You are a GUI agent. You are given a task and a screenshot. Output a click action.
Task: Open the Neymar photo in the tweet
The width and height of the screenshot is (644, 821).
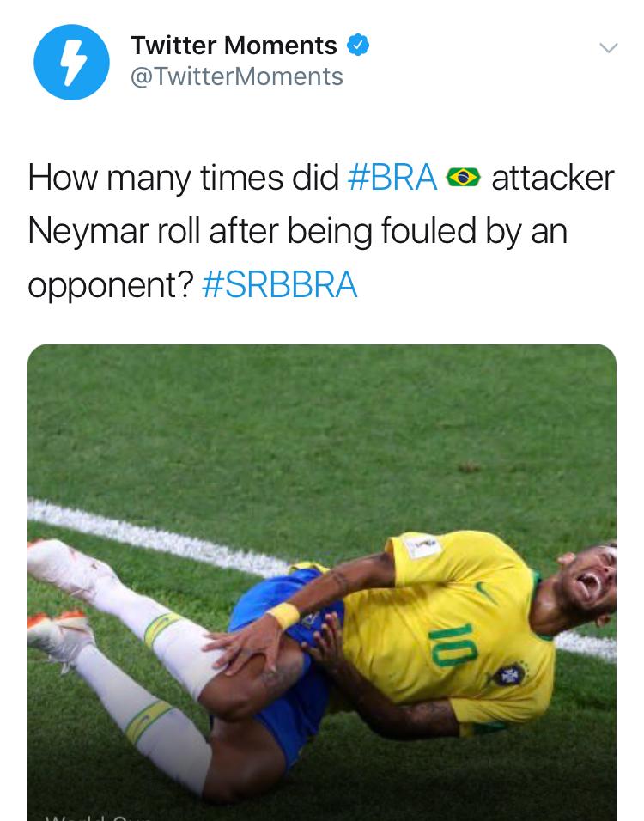click(322, 582)
